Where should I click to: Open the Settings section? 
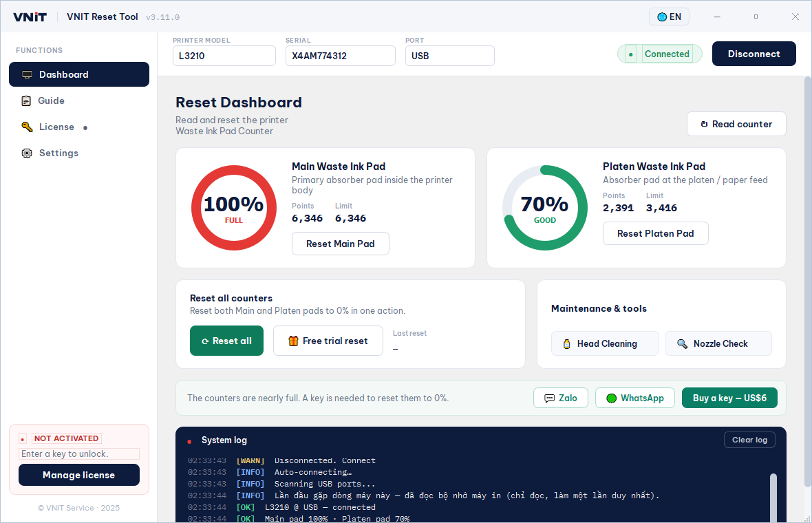(x=79, y=153)
